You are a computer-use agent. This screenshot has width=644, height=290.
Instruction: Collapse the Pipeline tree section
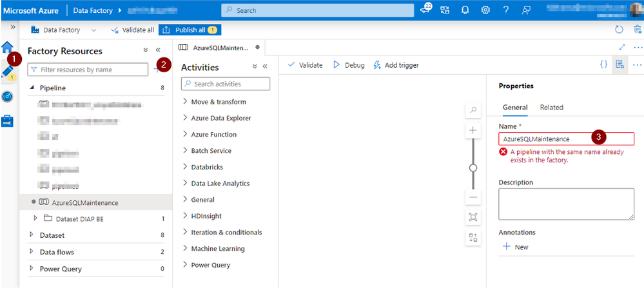coord(32,88)
